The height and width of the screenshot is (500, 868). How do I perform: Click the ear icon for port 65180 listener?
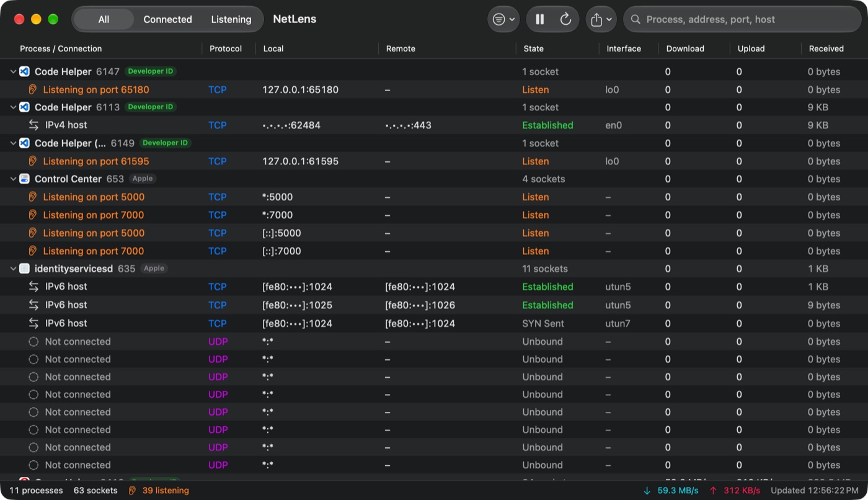[33, 89]
